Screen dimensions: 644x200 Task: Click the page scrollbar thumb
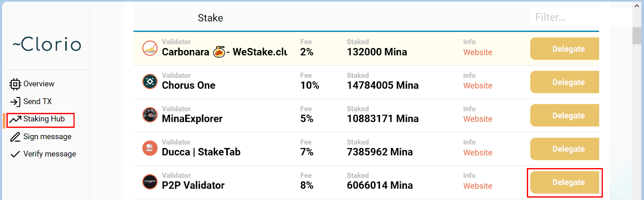pyautogui.click(x=637, y=35)
